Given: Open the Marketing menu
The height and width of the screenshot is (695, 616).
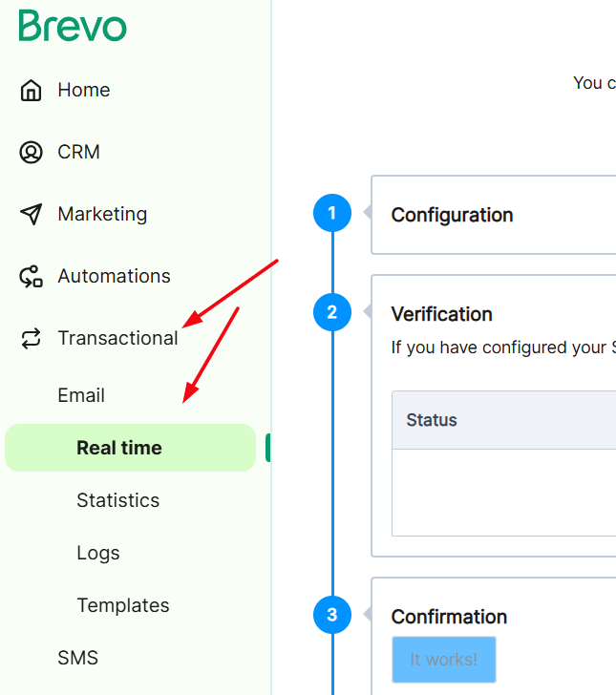Looking at the screenshot, I should tap(102, 214).
